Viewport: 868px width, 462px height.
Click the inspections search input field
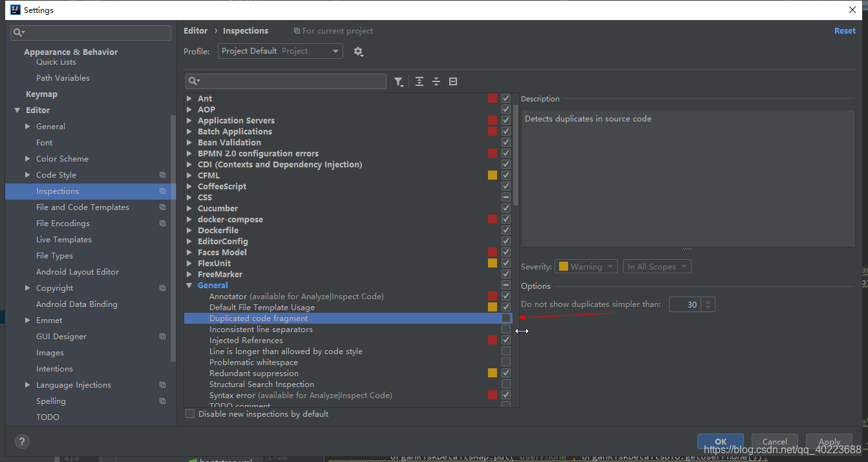(x=286, y=81)
